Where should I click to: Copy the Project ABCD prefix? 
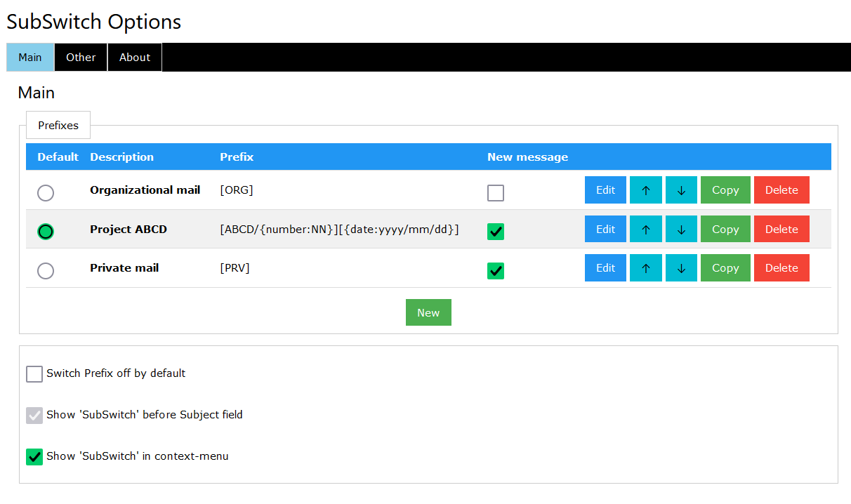click(725, 229)
